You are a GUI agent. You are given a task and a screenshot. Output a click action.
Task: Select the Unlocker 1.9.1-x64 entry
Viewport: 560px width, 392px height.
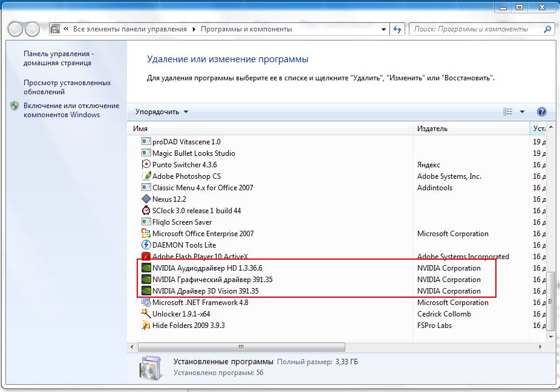click(x=337, y=314)
